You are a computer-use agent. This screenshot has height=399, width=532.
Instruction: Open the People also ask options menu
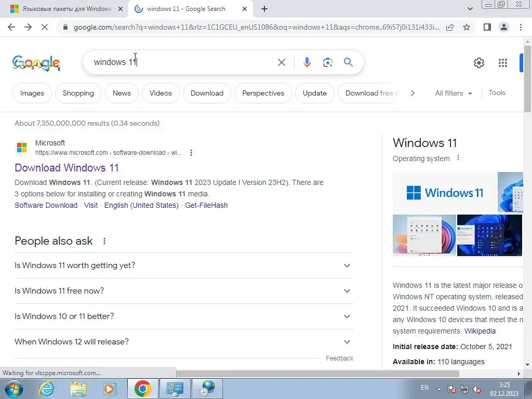click(104, 241)
